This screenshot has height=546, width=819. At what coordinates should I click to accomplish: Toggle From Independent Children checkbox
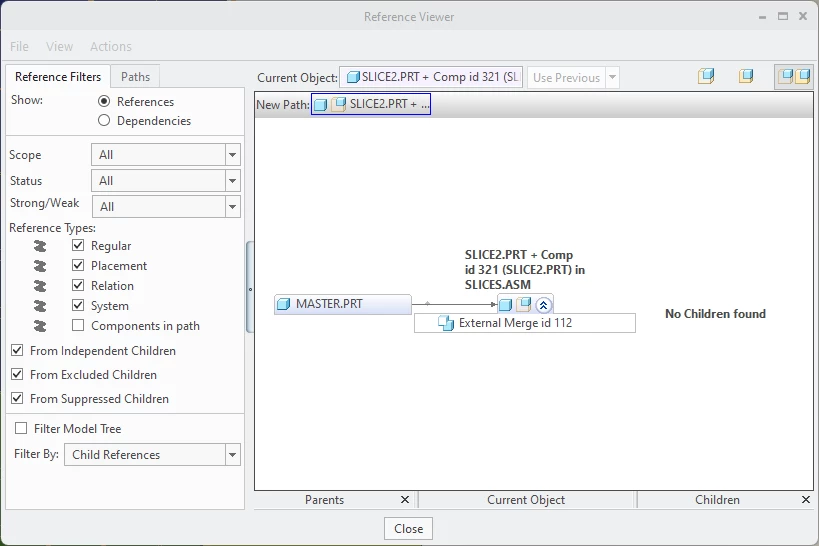(17, 350)
